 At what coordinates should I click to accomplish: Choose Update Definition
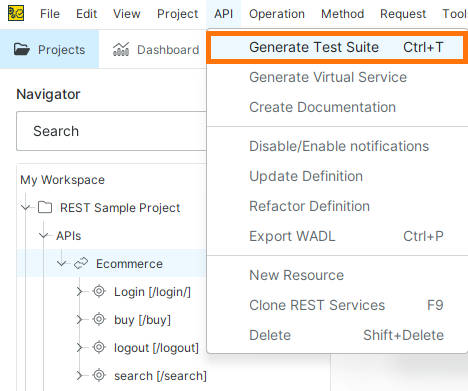pyautogui.click(x=337, y=176)
